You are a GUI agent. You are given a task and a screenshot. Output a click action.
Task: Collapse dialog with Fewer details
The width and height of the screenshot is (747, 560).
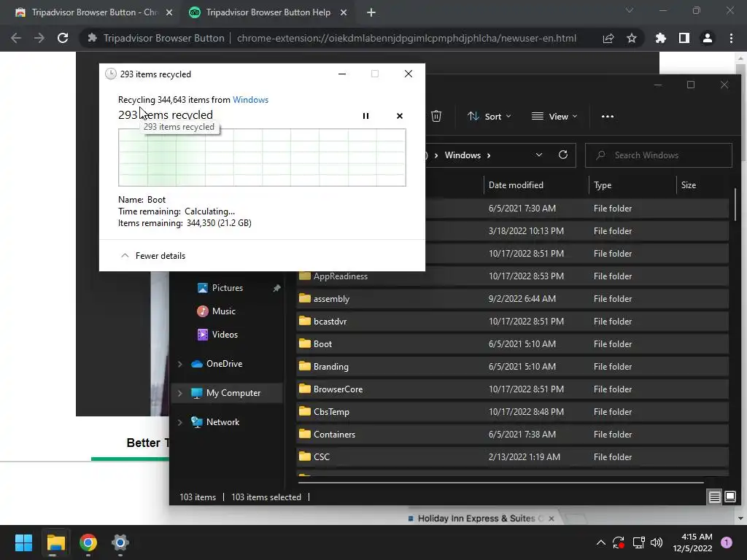pos(153,256)
